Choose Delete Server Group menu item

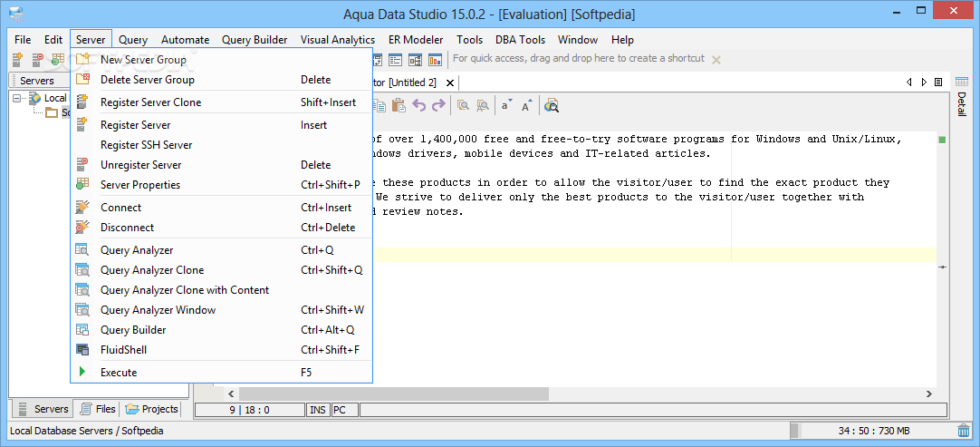pyautogui.click(x=222, y=80)
